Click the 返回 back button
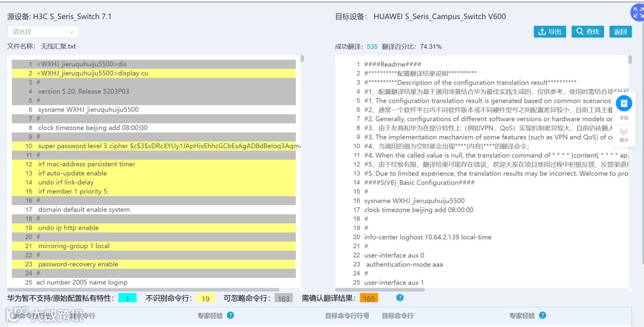This screenshot has width=644, height=327. point(620,32)
